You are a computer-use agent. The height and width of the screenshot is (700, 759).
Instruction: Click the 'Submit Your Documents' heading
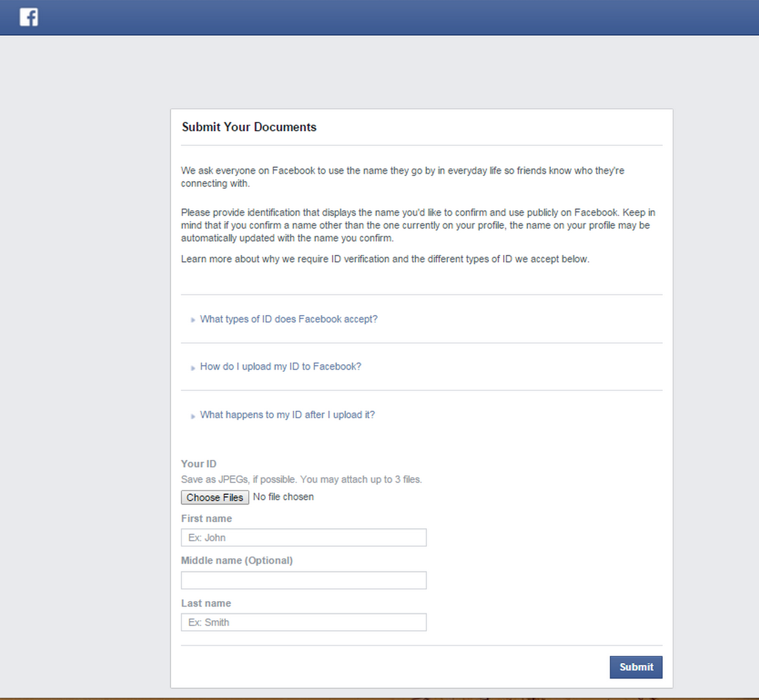click(249, 127)
